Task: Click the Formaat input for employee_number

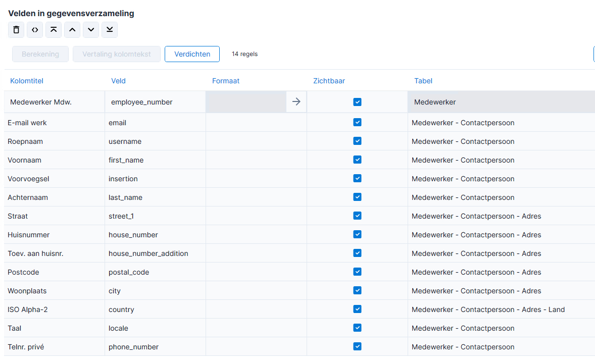Action: (x=246, y=101)
